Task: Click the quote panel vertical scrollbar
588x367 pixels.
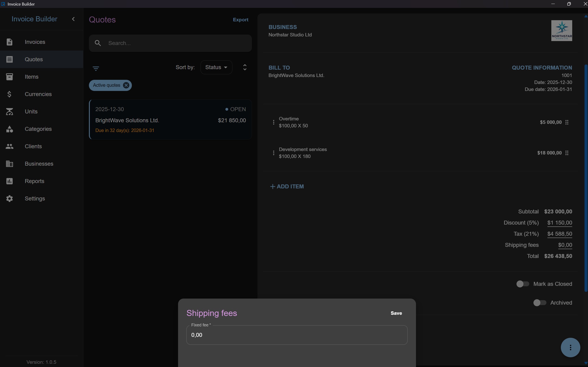Action: [x=586, y=178]
